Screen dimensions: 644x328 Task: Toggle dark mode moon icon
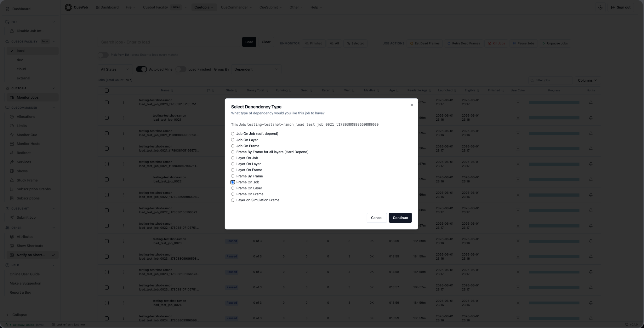(600, 7)
